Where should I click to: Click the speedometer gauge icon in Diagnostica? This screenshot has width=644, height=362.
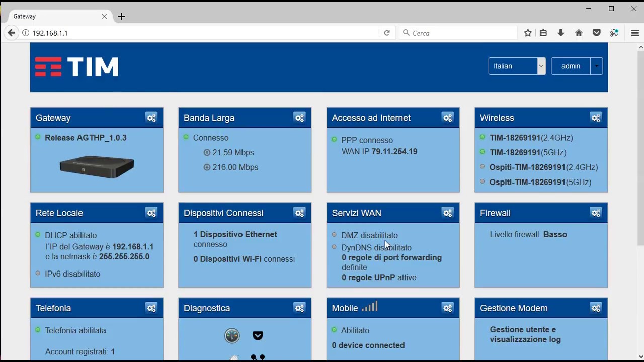click(x=232, y=336)
